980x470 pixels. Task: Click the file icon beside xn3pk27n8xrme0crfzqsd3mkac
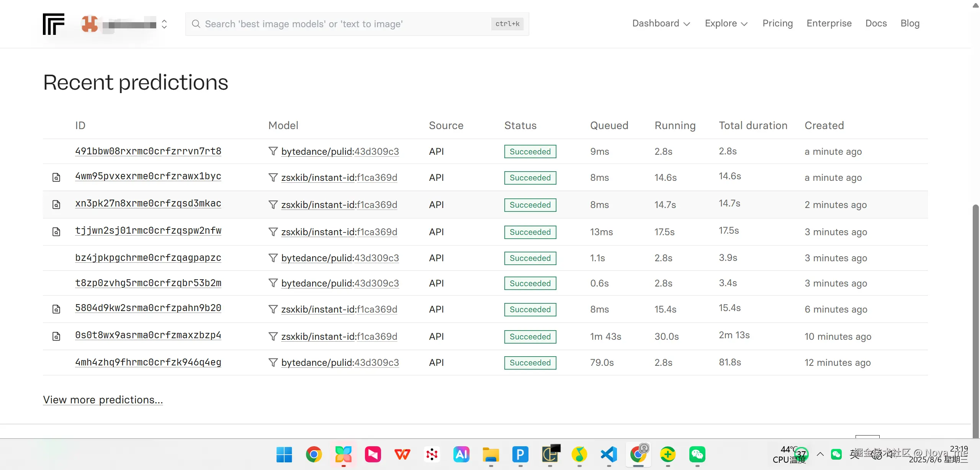pos(56,205)
